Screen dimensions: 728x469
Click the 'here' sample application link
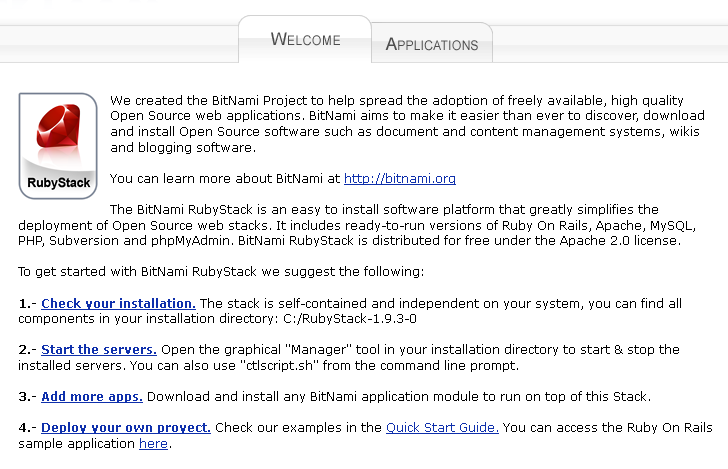[153, 443]
